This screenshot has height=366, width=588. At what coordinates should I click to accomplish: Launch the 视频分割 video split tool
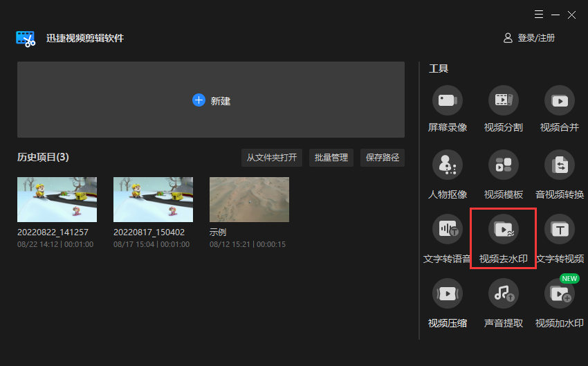[x=503, y=101]
